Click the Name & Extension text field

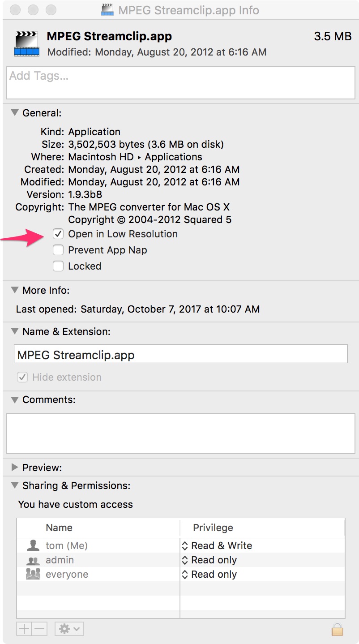181,354
